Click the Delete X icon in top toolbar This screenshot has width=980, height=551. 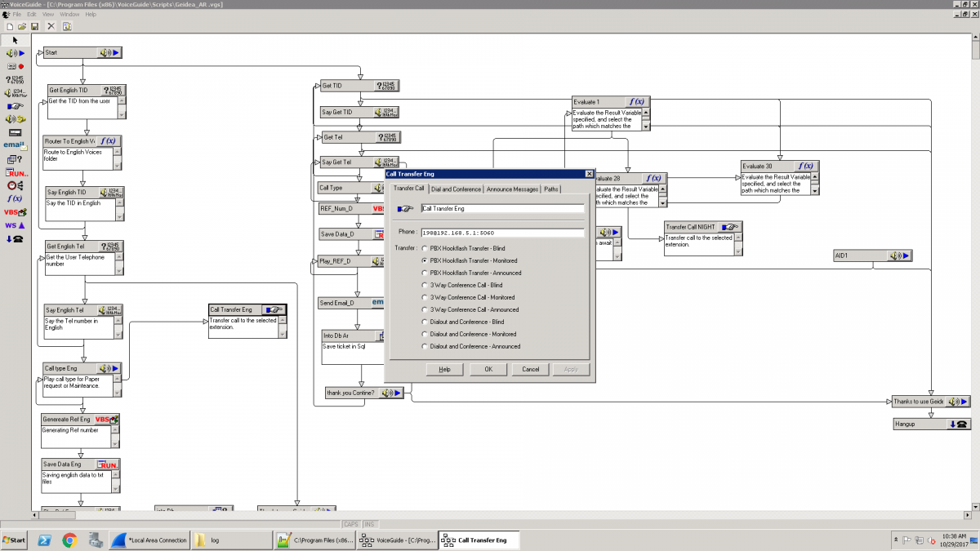click(x=51, y=26)
